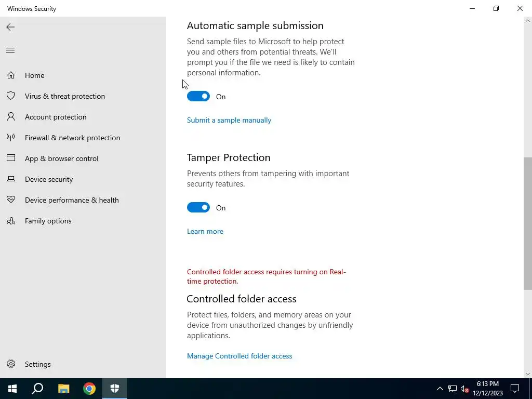
Task: Select Family options in sidebar
Action: [48, 221]
